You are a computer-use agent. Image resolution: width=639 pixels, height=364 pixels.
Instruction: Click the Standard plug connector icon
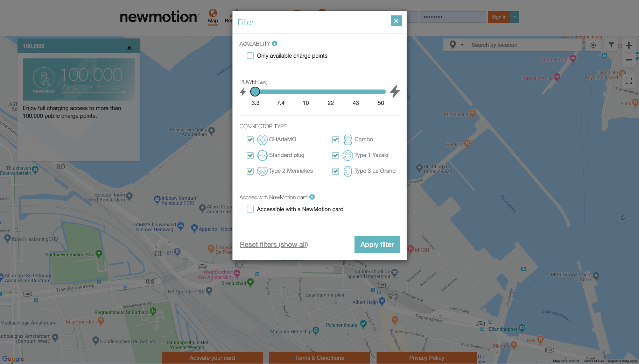262,155
